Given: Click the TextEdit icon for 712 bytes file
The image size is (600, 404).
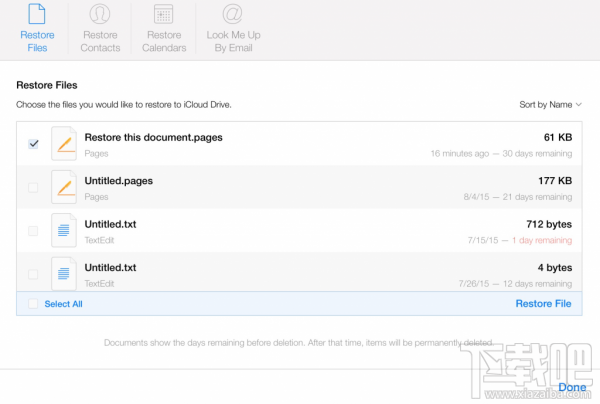Looking at the screenshot, I should 64,230.
